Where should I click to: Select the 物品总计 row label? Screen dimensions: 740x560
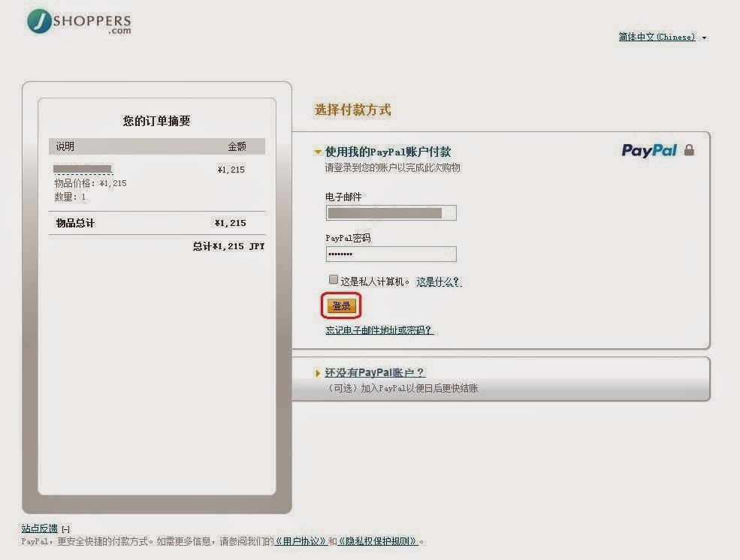click(76, 223)
